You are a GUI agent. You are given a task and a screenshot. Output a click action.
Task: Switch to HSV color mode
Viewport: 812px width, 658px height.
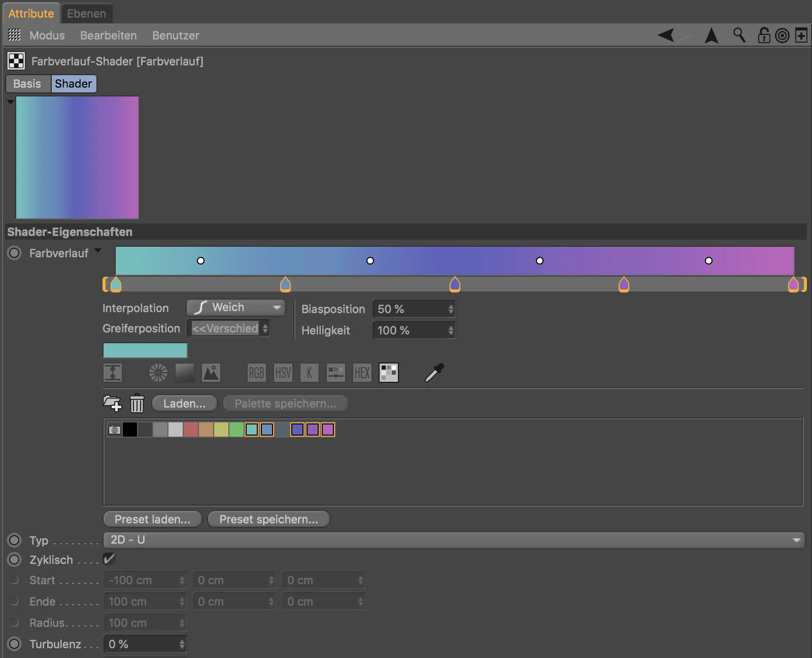[x=283, y=373]
